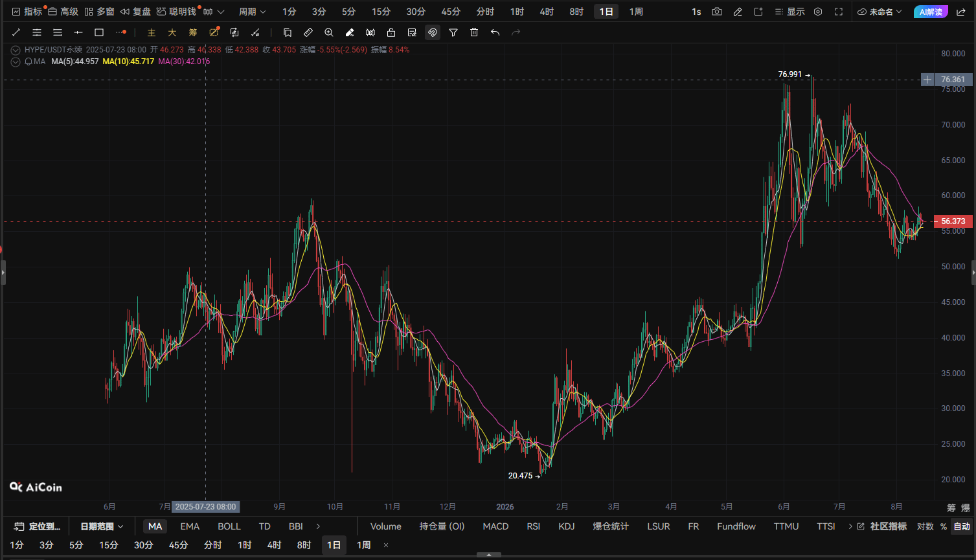
Task: Expand the 周期 period dropdown
Action: [252, 12]
